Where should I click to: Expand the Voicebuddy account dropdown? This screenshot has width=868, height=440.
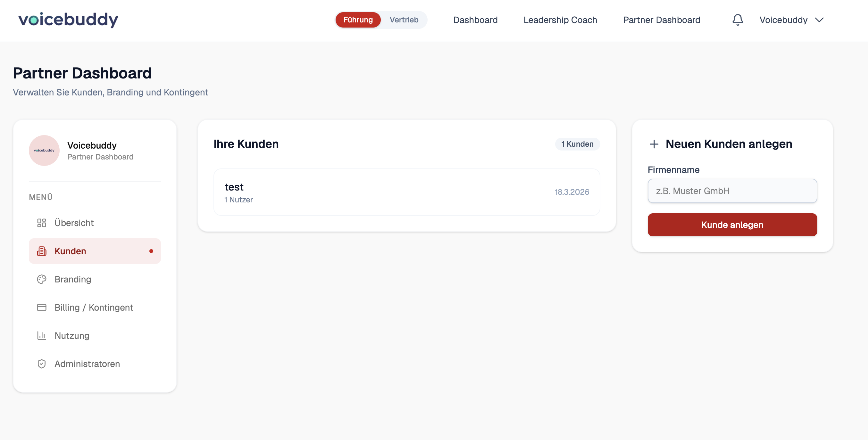pyautogui.click(x=792, y=20)
